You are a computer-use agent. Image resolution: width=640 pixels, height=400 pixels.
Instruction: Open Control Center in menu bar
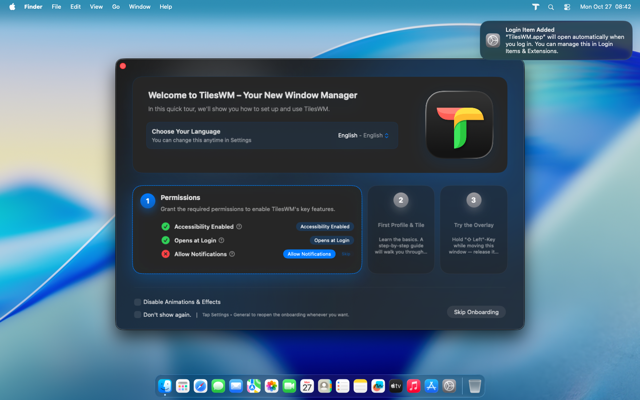[567, 7]
